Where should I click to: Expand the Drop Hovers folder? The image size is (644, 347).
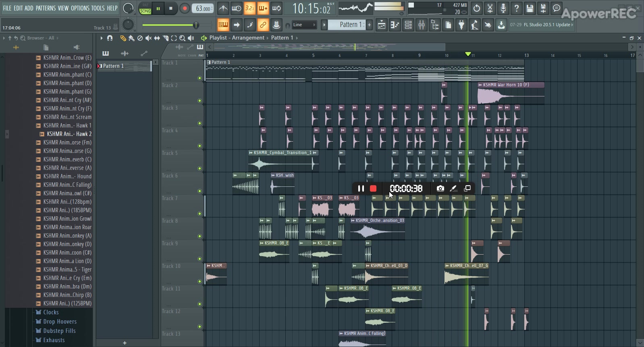[60, 322]
